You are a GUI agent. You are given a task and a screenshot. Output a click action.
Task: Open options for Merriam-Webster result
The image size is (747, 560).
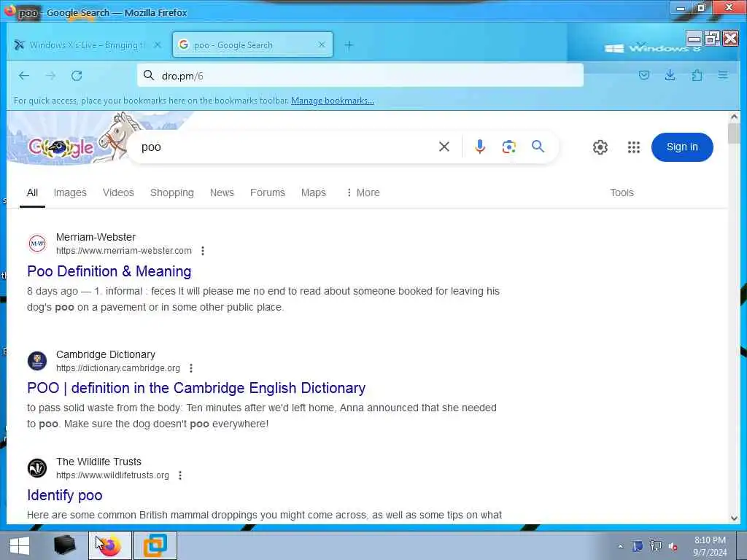[x=203, y=251]
